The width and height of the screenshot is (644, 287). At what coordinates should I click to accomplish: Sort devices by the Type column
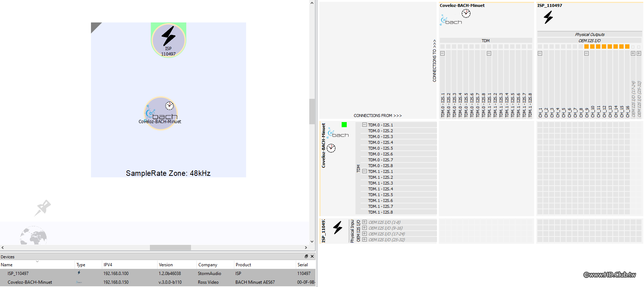pos(88,265)
